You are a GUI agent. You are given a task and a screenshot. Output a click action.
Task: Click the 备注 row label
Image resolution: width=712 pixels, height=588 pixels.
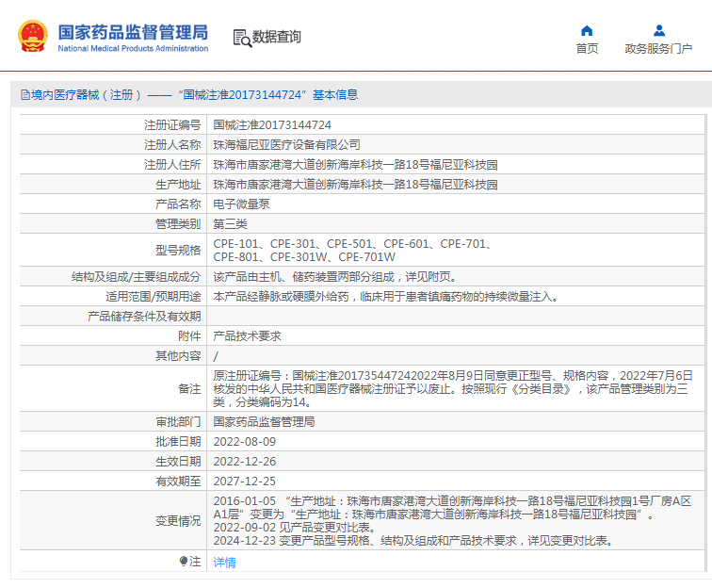click(x=189, y=388)
